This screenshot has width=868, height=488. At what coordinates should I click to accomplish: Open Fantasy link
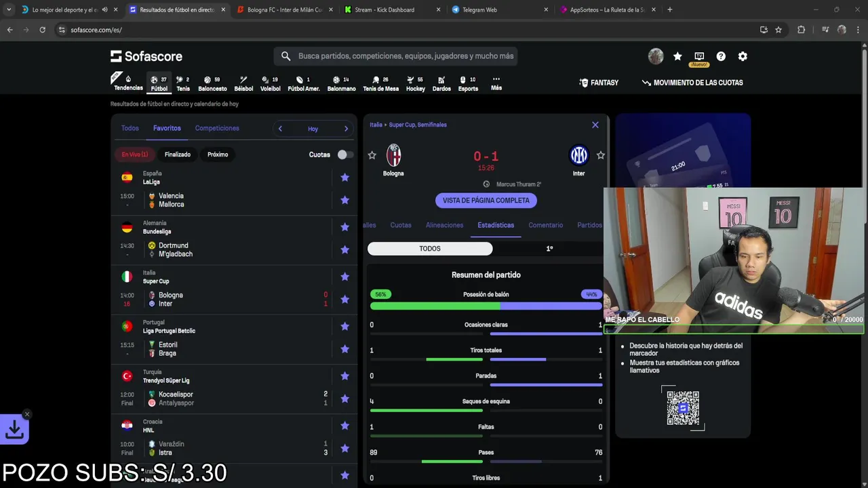click(599, 83)
